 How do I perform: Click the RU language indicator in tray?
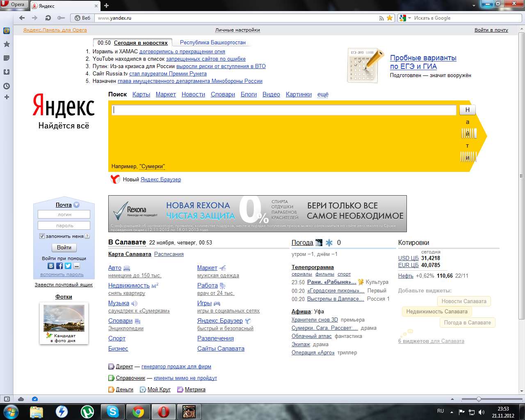441,411
